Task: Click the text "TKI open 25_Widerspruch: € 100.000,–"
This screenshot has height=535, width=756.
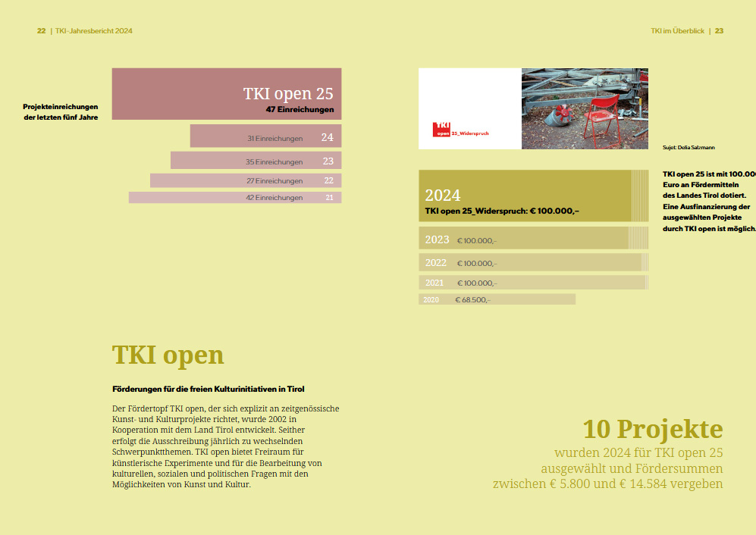Action: 502,211
